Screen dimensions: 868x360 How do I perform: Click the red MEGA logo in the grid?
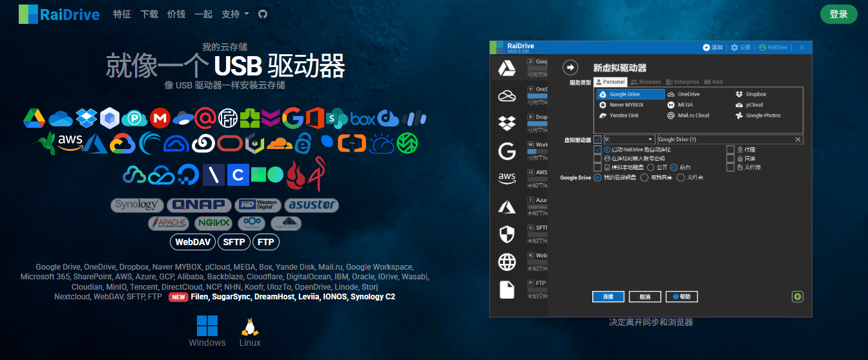click(160, 118)
